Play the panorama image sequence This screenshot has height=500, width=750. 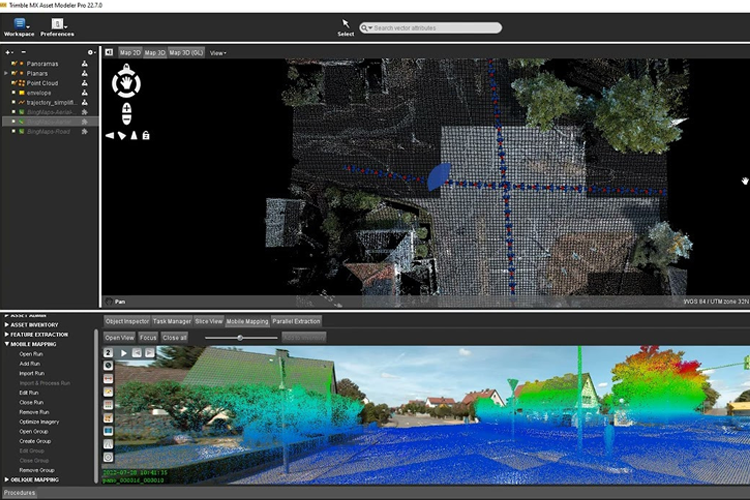click(x=123, y=353)
